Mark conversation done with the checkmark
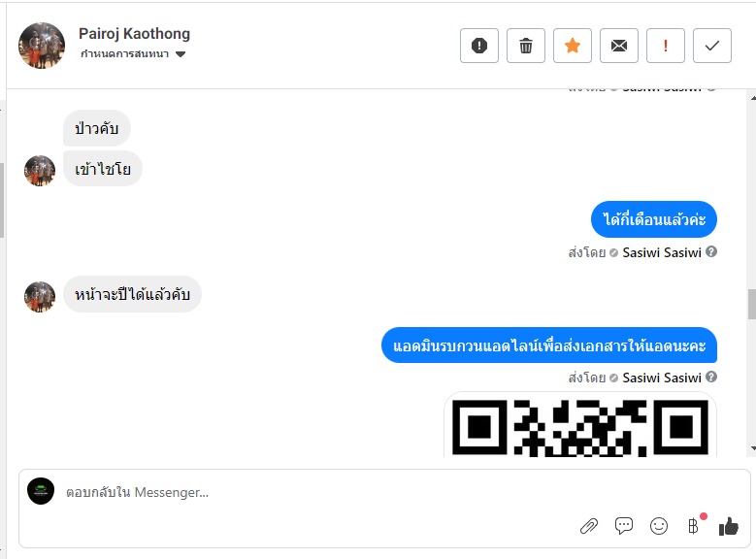Image resolution: width=756 pixels, height=559 pixels. 712,46
